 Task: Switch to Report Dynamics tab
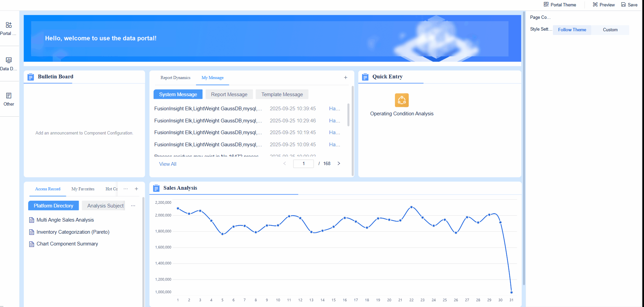tap(175, 78)
